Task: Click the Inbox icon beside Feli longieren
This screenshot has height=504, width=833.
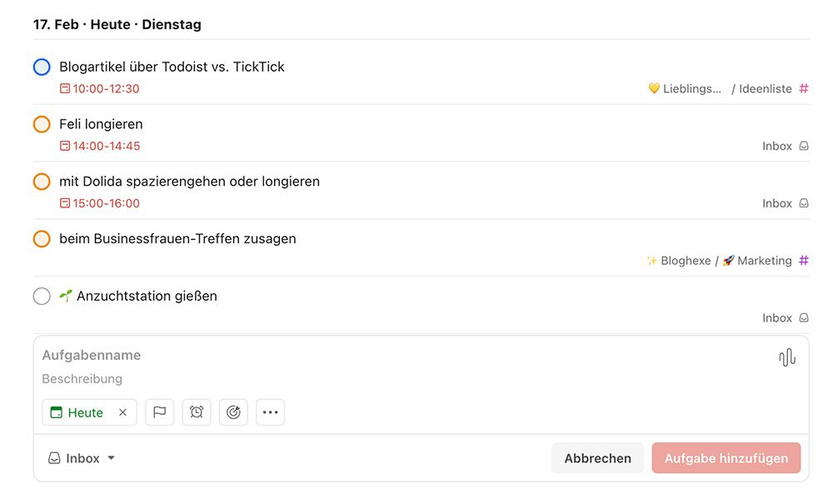Action: (802, 145)
